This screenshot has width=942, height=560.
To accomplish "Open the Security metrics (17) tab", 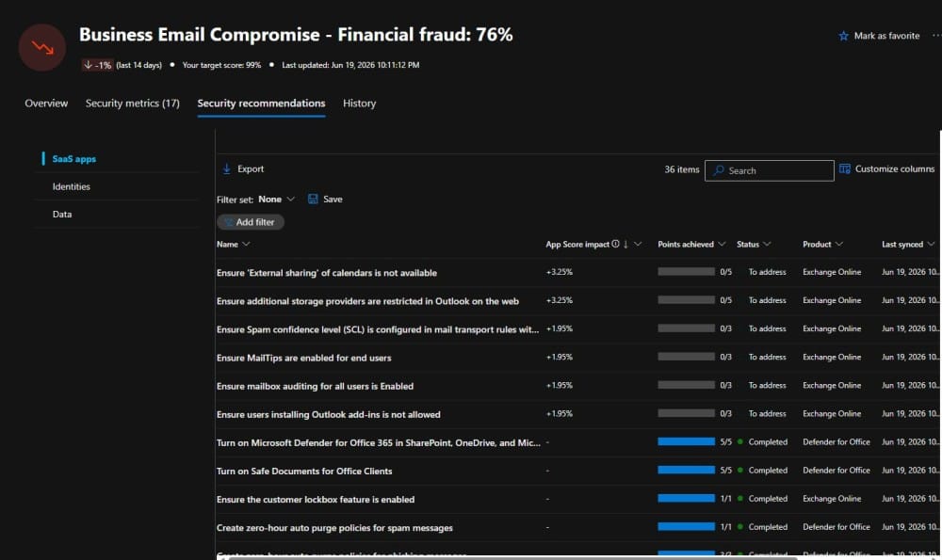I will [132, 104].
